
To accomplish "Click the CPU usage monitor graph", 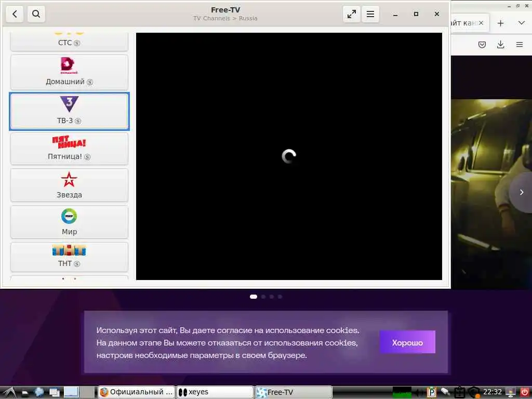I will click(402, 392).
